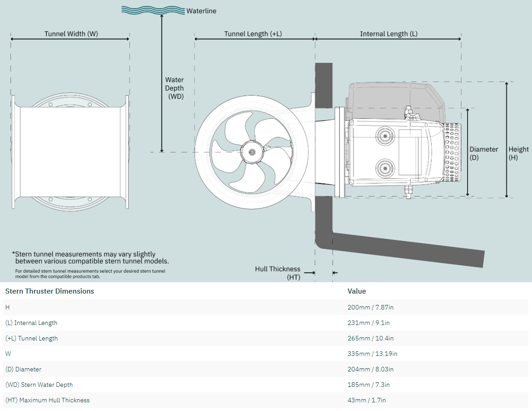The width and height of the screenshot is (532, 411).
Task: Click the perforated motor end cap
Action: coord(452,152)
